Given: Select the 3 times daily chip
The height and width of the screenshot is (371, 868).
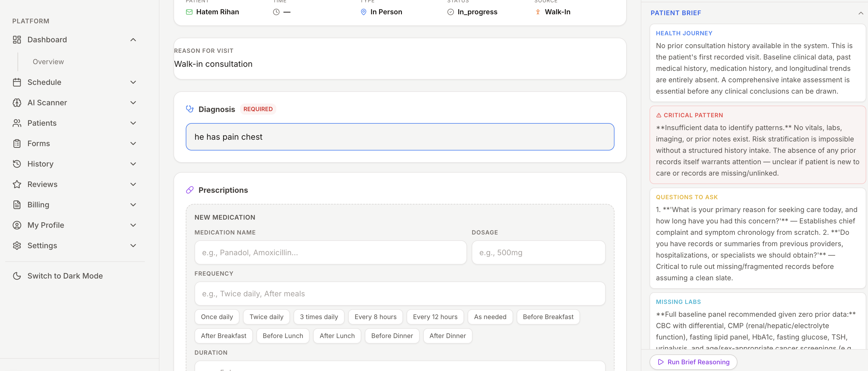Looking at the screenshot, I should (x=319, y=317).
